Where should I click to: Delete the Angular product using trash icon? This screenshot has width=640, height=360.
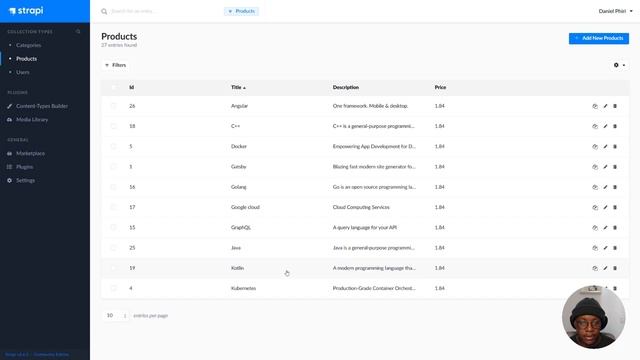point(615,106)
